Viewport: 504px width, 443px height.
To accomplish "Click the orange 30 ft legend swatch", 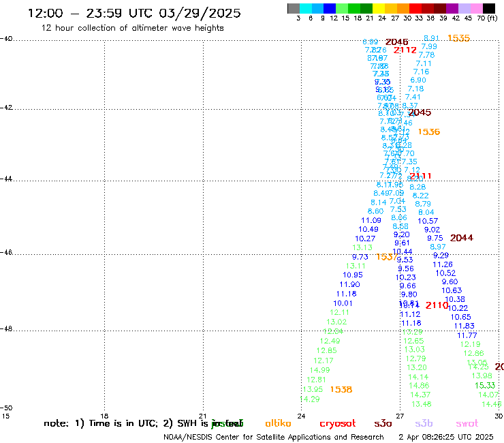I will [x=403, y=8].
